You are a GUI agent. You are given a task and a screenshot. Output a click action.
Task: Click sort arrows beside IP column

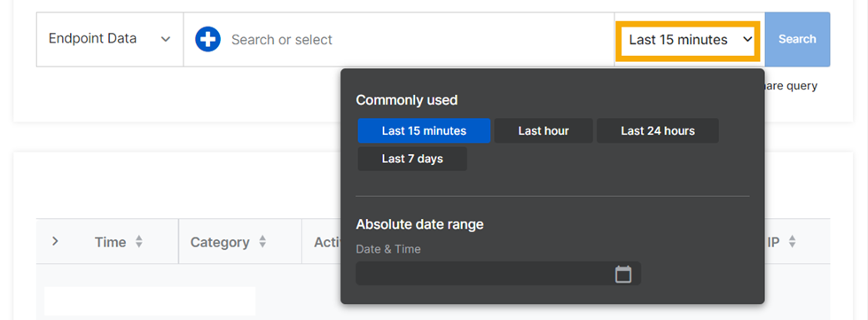pyautogui.click(x=792, y=242)
